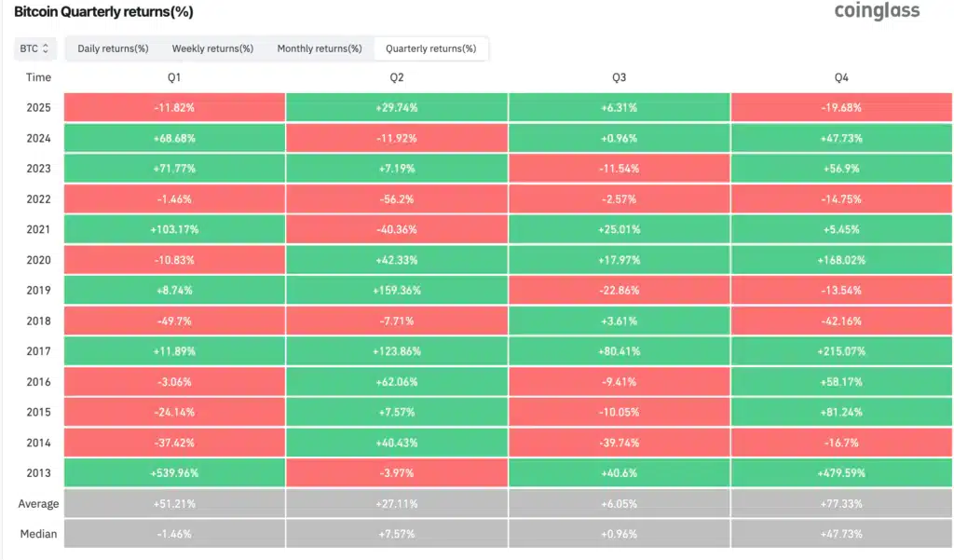Click the BTC sort chevron icon

click(44, 48)
